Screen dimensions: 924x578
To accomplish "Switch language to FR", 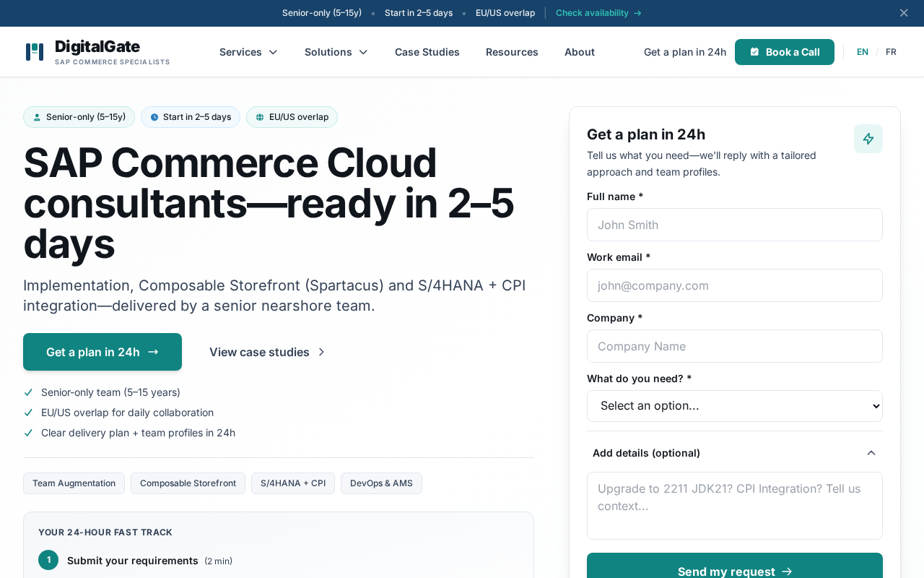I will (891, 52).
